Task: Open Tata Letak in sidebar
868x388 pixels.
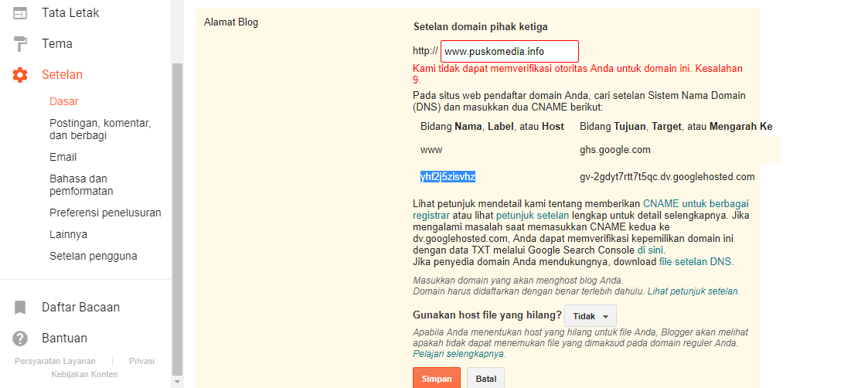Action: [x=70, y=12]
